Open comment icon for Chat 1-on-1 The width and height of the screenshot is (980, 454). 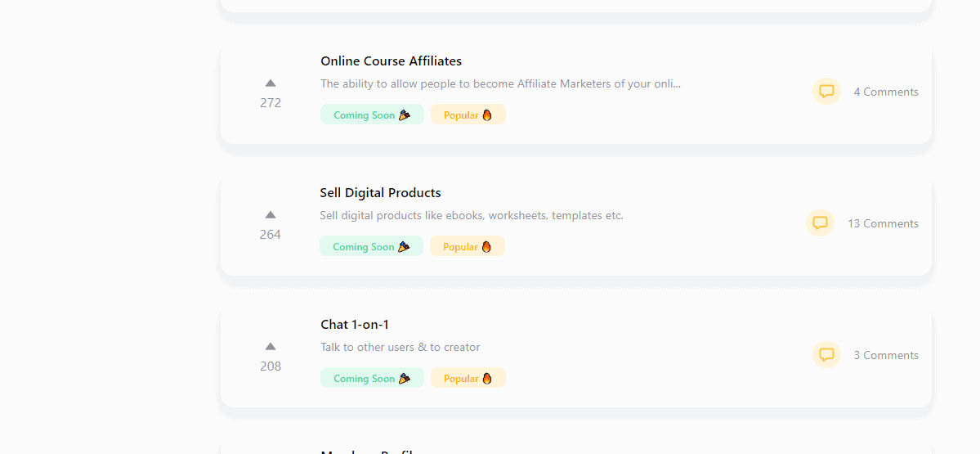tap(826, 355)
